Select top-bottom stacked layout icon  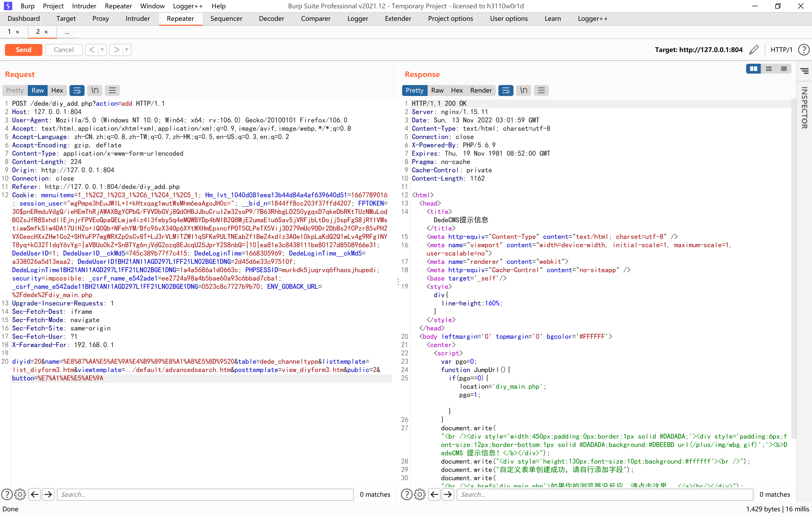(x=769, y=69)
